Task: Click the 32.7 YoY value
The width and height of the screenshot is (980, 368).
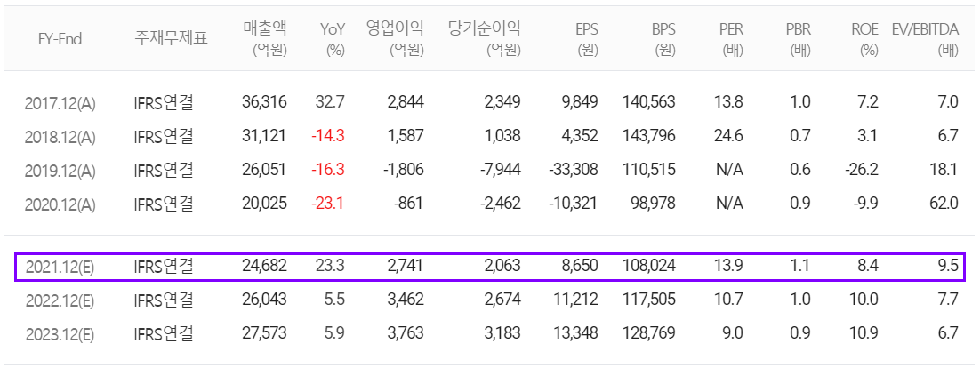Action: click(x=332, y=102)
